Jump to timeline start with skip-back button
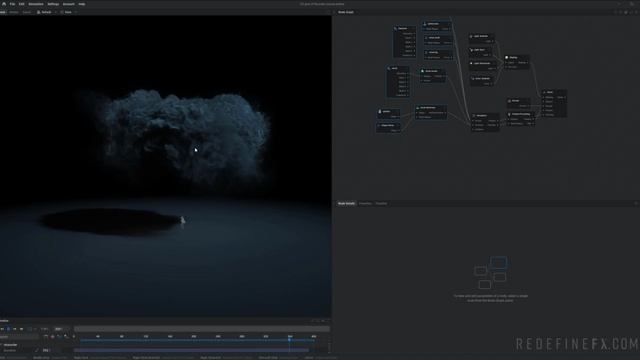Screen dimensions: 640x360 pos(2,329)
